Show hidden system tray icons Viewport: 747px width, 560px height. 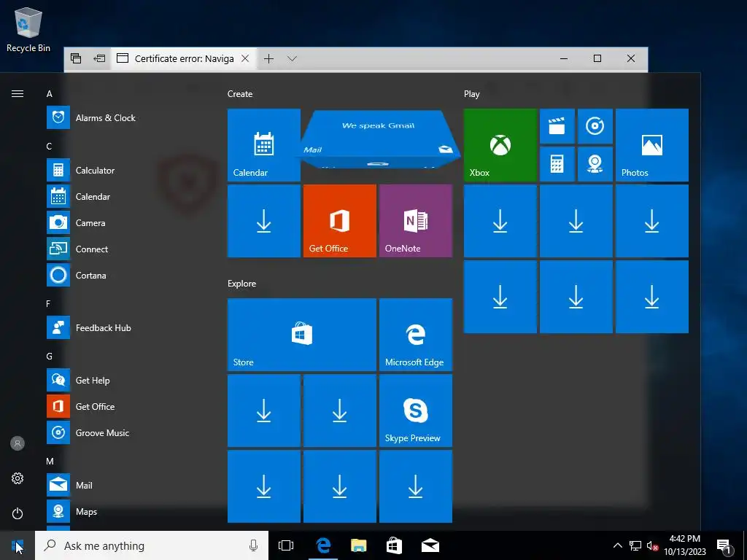[x=617, y=545]
